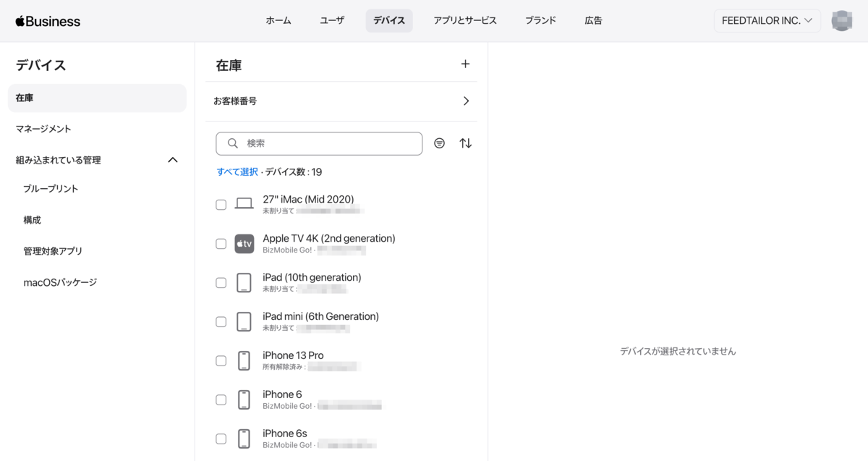Open マネージメント in the sidebar

point(43,129)
